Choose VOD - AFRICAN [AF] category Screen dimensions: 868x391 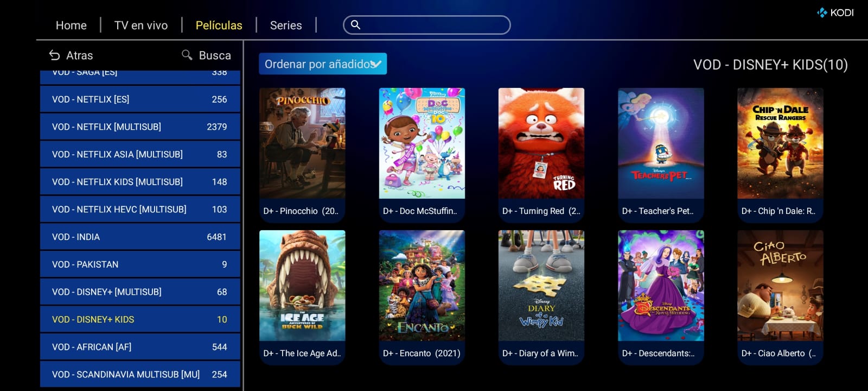point(140,347)
